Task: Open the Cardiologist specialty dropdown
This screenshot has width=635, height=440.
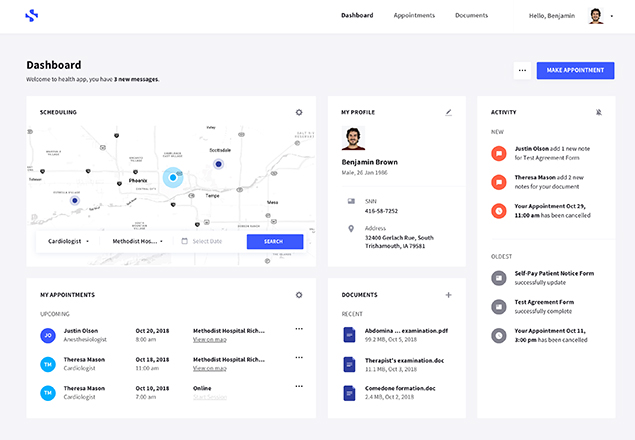Action: (68, 241)
